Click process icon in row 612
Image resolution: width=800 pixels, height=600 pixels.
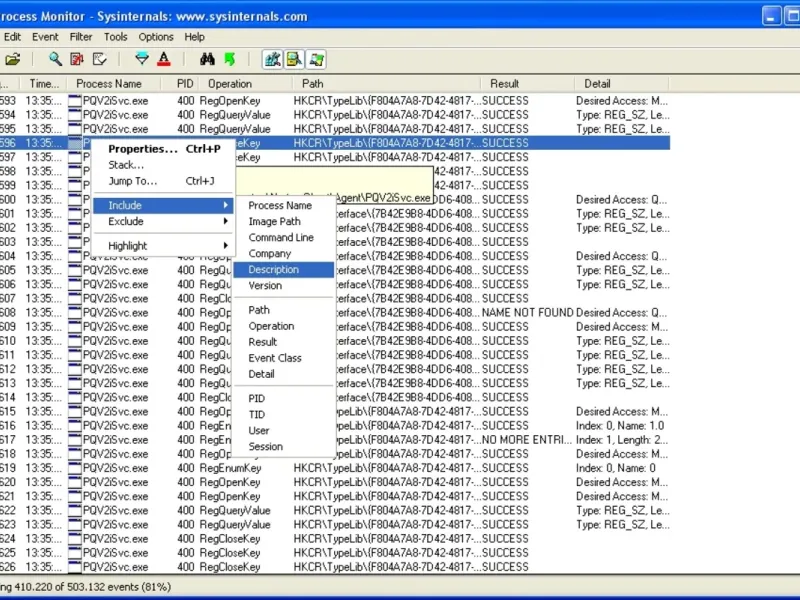(x=75, y=369)
